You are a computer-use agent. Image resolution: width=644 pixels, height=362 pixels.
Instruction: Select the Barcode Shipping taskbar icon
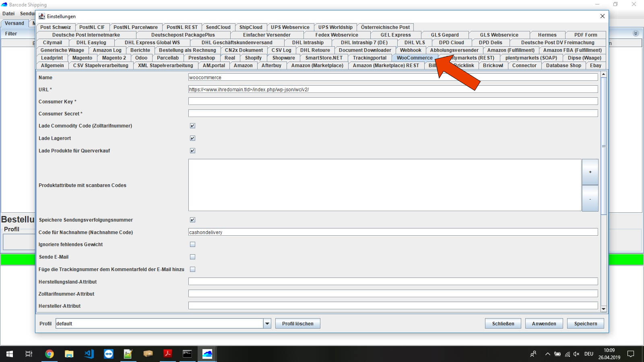coord(207,354)
